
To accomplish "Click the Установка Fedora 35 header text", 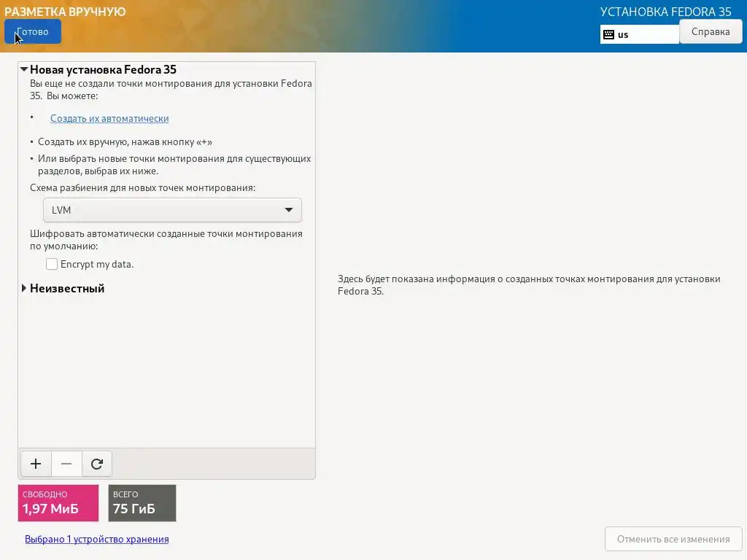I will (665, 12).
